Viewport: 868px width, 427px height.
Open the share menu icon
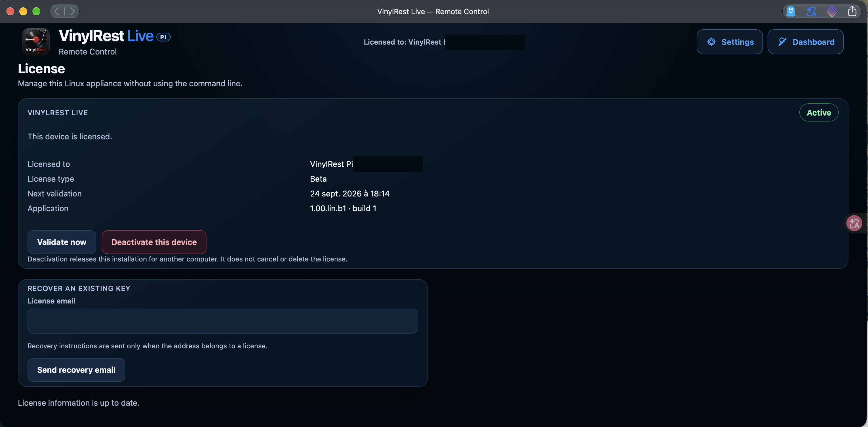coord(852,11)
